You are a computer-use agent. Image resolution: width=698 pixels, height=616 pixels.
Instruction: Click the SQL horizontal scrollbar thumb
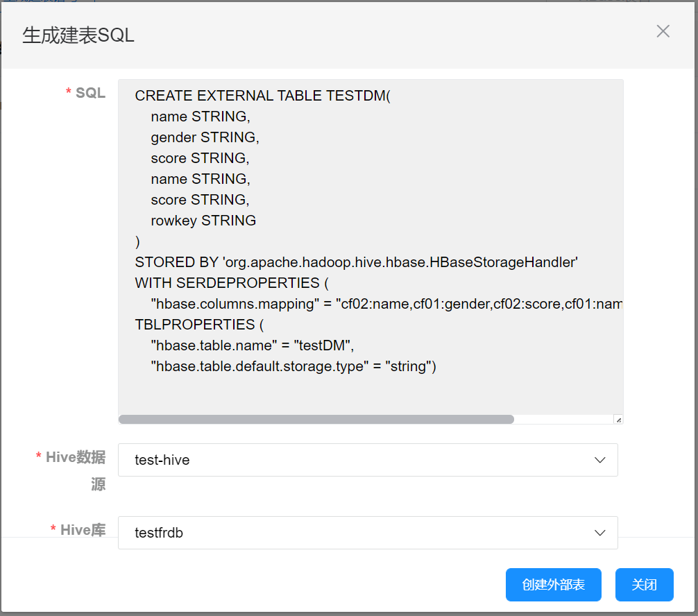[316, 419]
